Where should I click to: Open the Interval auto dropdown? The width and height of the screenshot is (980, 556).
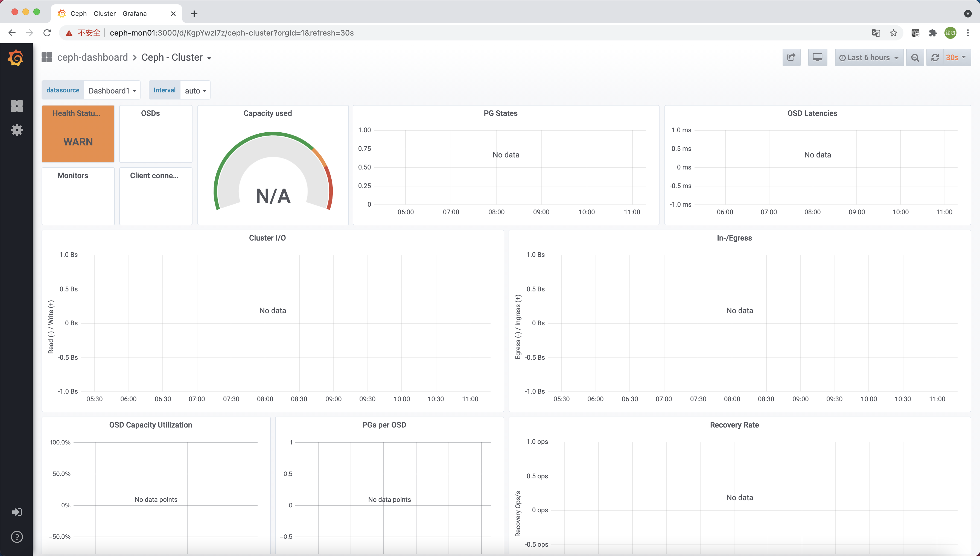195,90
